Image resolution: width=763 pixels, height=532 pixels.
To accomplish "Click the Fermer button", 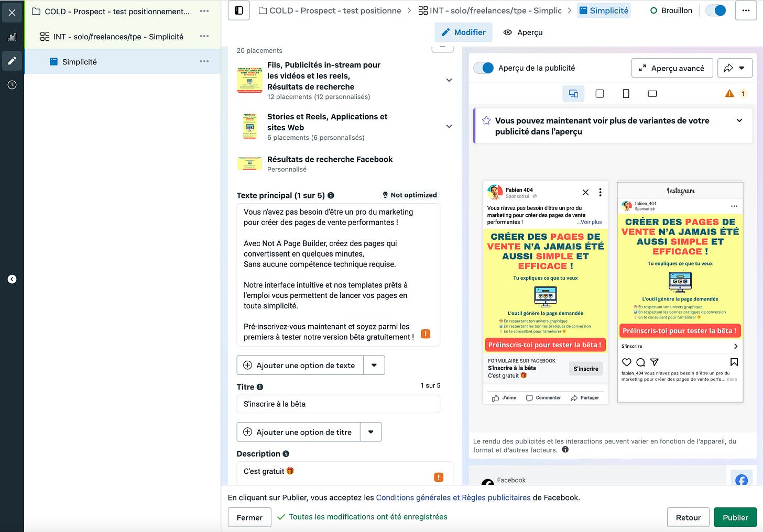I will pos(249,517).
